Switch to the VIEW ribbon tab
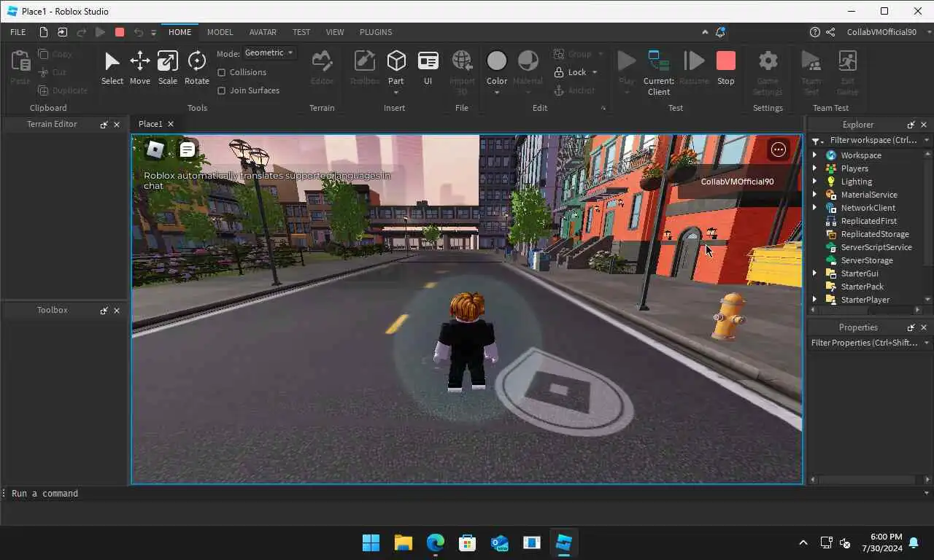 click(x=335, y=32)
